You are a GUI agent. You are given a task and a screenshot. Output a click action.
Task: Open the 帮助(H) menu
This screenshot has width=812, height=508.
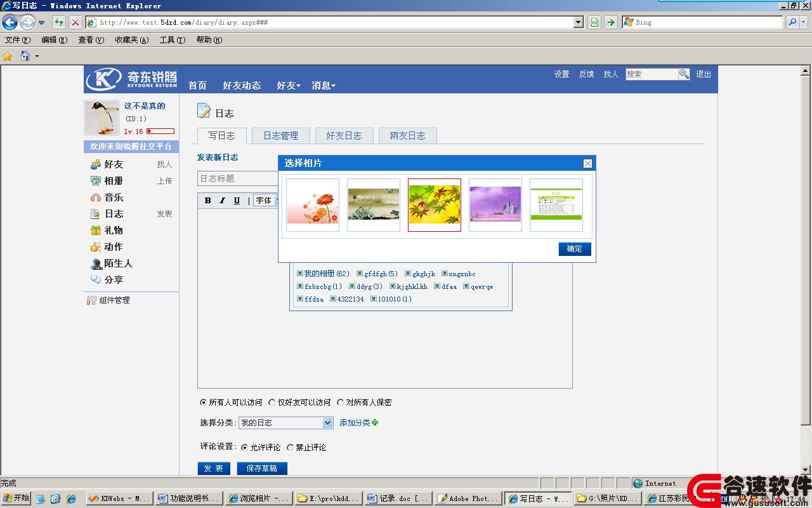(x=209, y=40)
